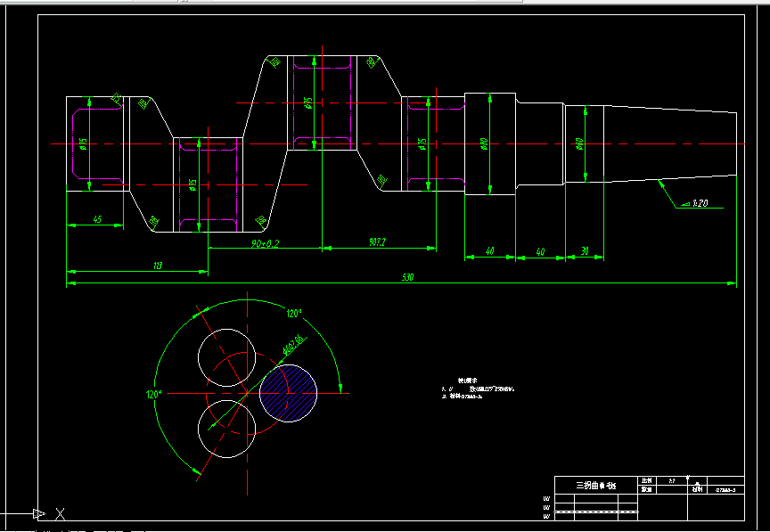
Task: Select ø75 text in the raised top crankpin
Action: [307, 102]
